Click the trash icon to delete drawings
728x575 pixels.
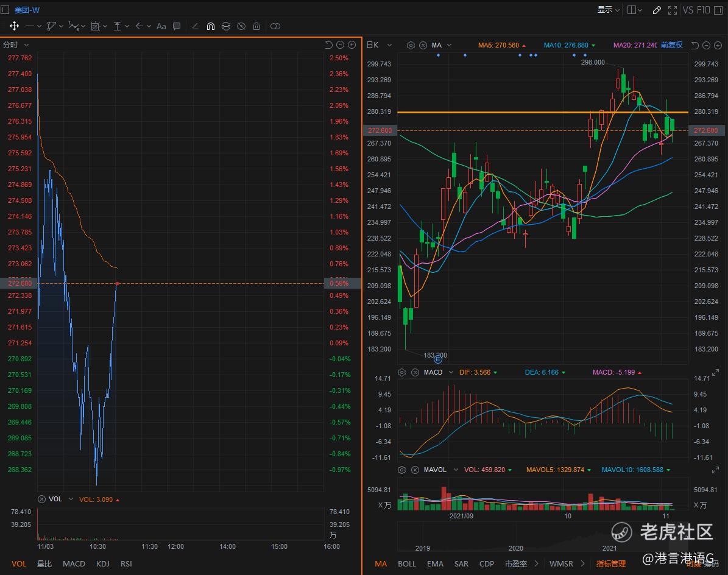tap(256, 26)
